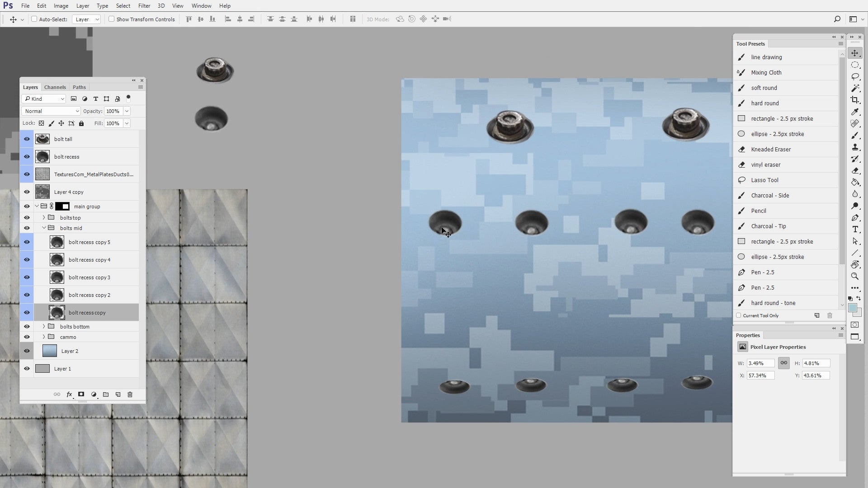Select the Move tool
This screenshot has height=488, width=868.
coord(855,53)
